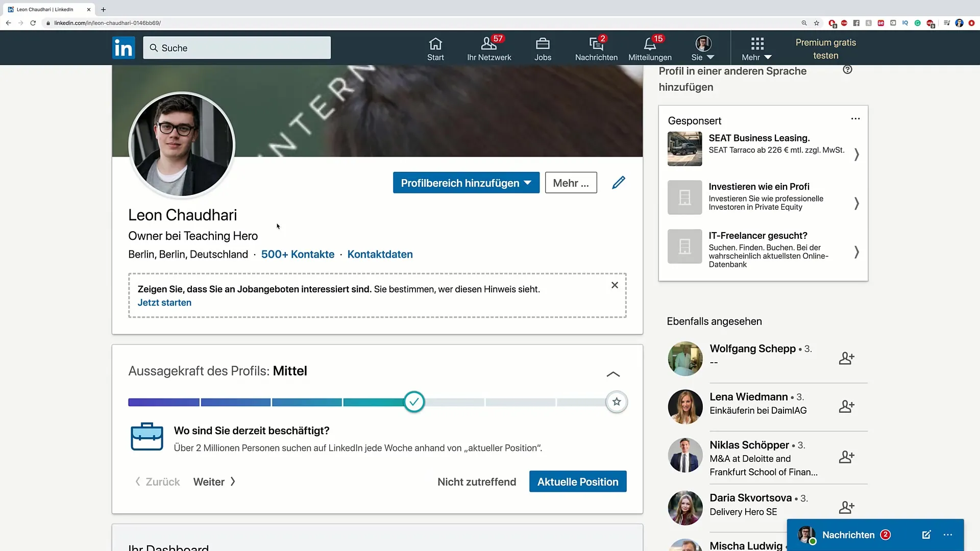980x551 pixels.
Task: Open Gesponsert three-dots options menu
Action: click(x=855, y=119)
